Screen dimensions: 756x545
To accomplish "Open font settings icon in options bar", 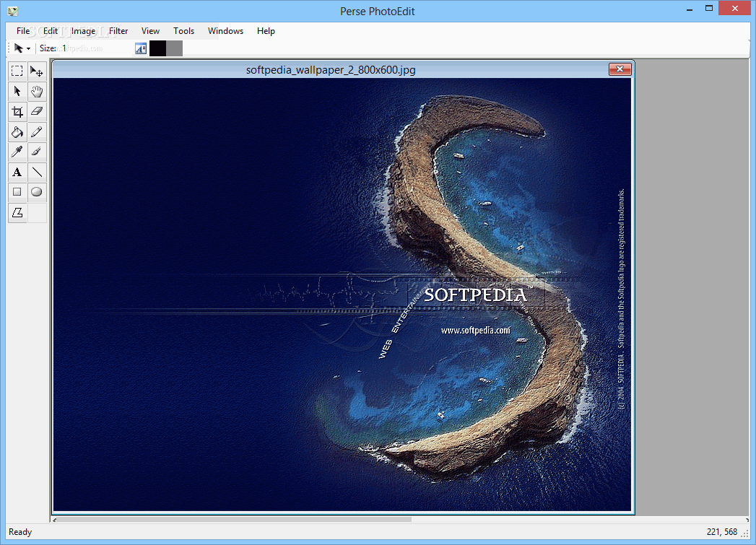I will (x=140, y=48).
